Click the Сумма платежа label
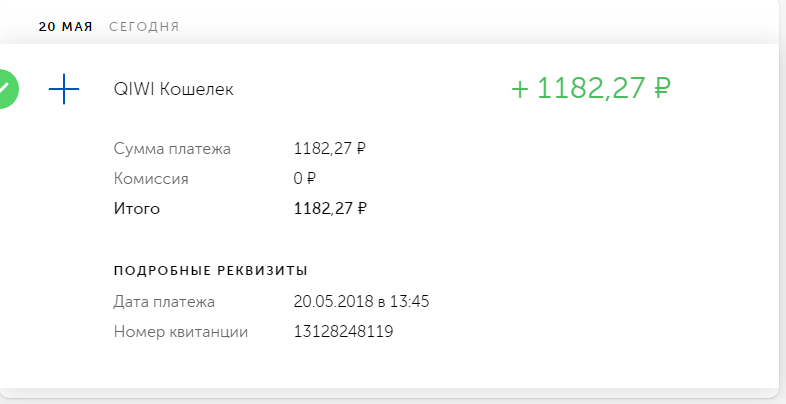 click(x=172, y=149)
